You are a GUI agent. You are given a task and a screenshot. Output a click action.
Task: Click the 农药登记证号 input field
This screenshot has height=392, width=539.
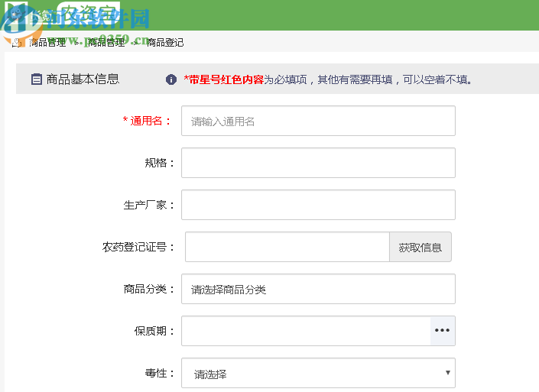(287, 247)
